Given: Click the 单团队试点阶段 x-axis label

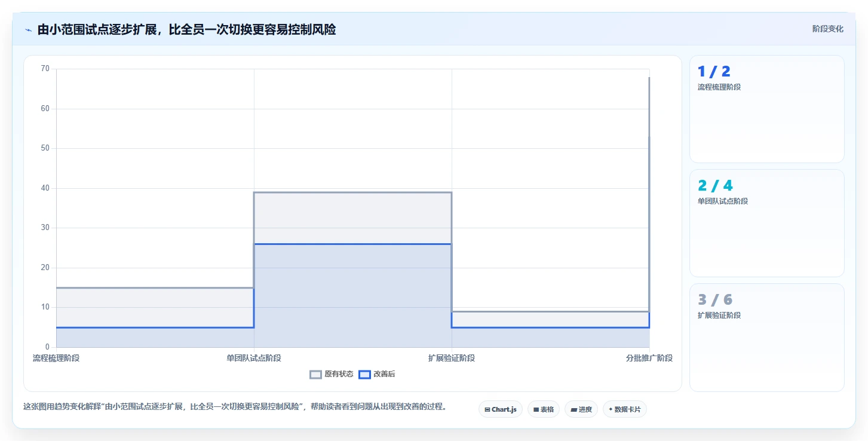Looking at the screenshot, I should coord(254,359).
